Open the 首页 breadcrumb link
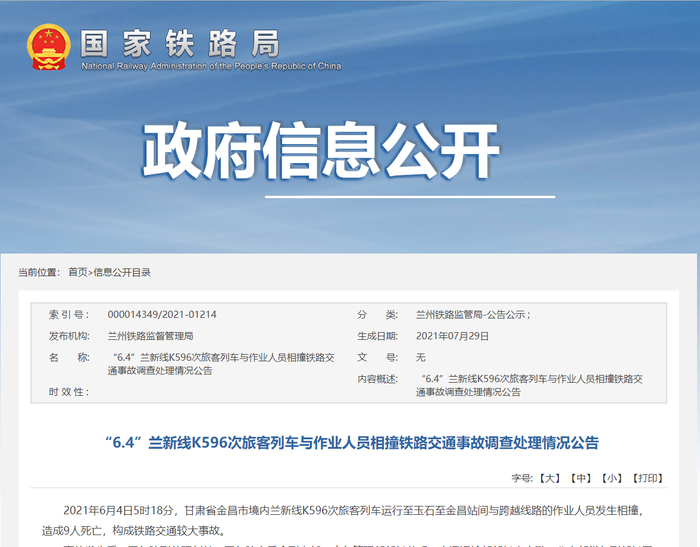 78,272
